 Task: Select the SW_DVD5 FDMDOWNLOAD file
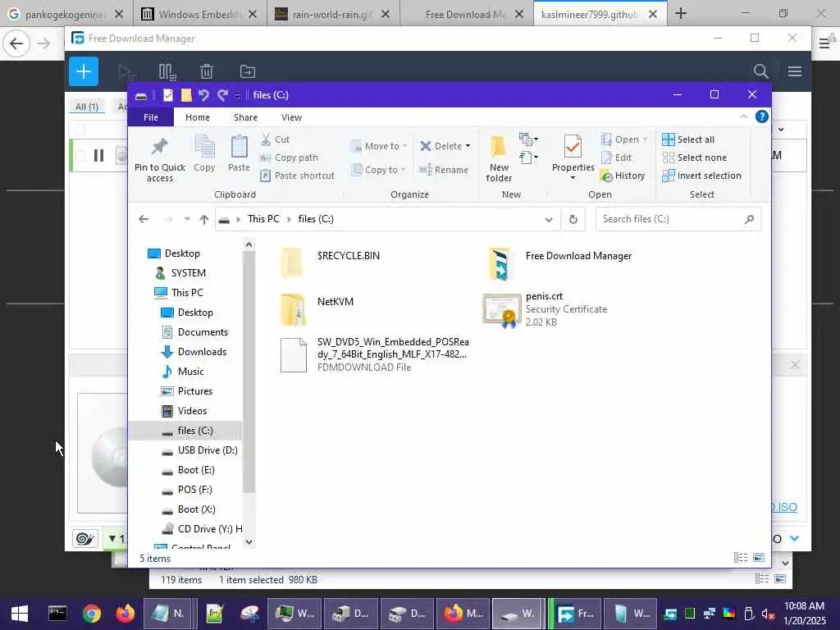pyautogui.click(x=374, y=354)
